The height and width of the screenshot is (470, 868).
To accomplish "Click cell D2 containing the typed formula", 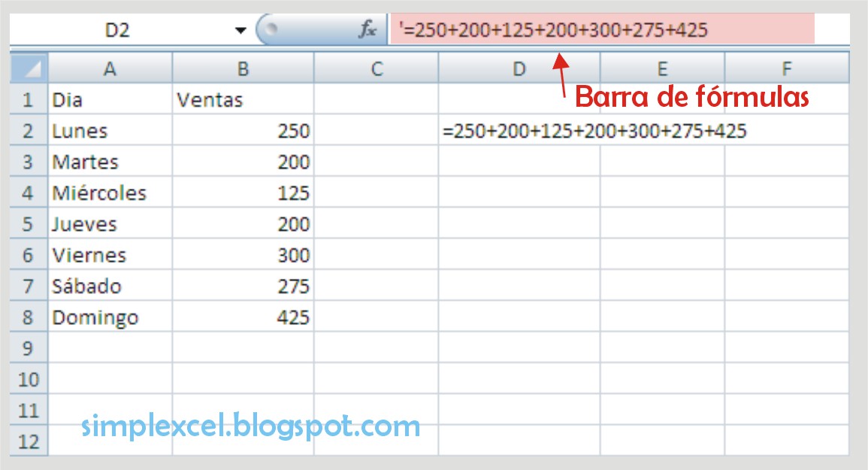I will tap(519, 130).
